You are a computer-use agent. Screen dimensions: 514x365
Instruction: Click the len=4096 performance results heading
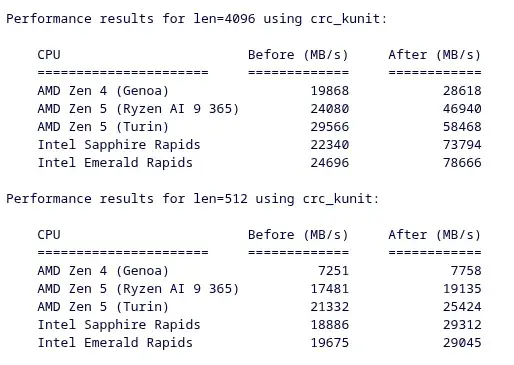pos(196,19)
